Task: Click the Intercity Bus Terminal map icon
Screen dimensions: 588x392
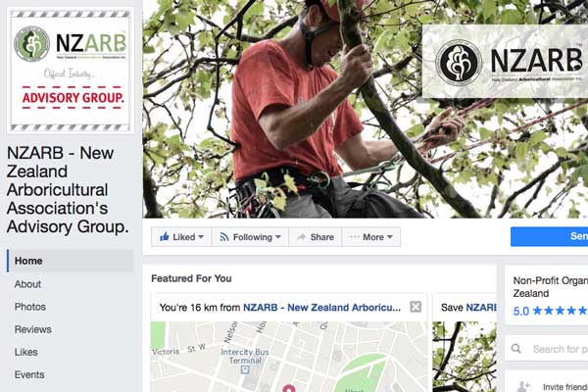Action: pos(245,369)
